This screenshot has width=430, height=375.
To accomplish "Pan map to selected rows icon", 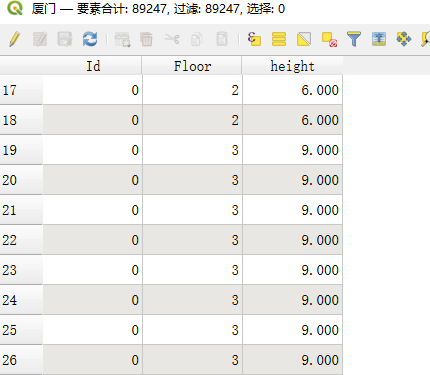I will (404, 39).
